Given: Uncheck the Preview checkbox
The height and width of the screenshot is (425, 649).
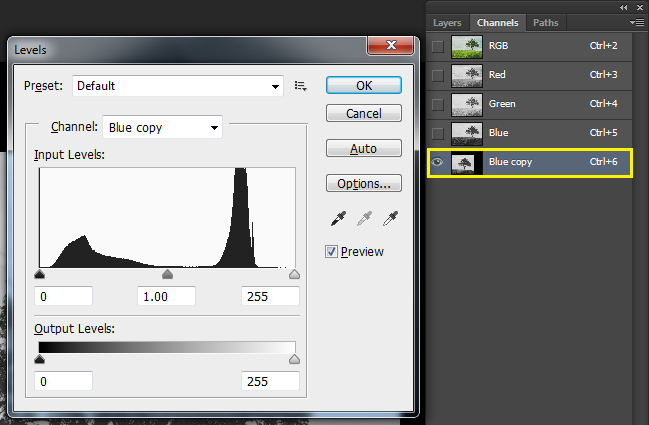Looking at the screenshot, I should pos(332,252).
